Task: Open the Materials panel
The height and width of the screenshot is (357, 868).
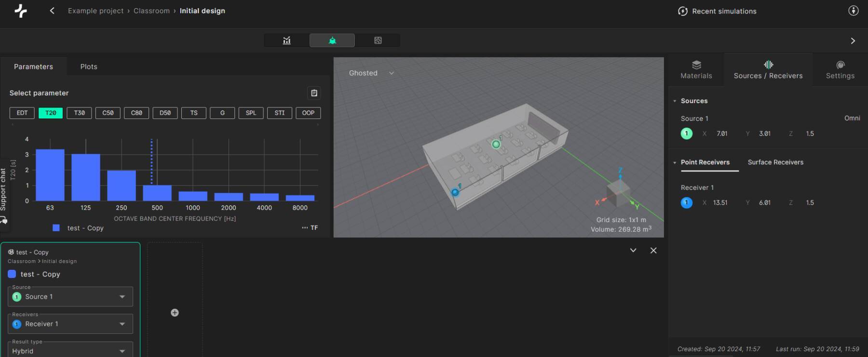Action: coord(696,70)
